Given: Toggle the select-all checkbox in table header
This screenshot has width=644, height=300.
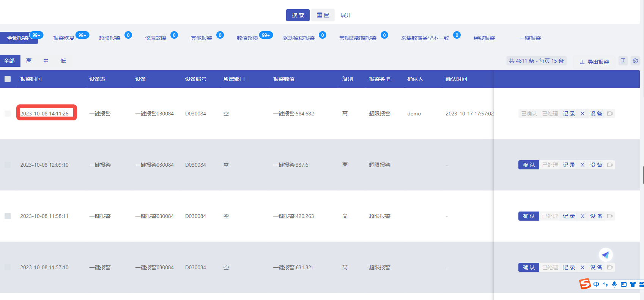Looking at the screenshot, I should 8,79.
